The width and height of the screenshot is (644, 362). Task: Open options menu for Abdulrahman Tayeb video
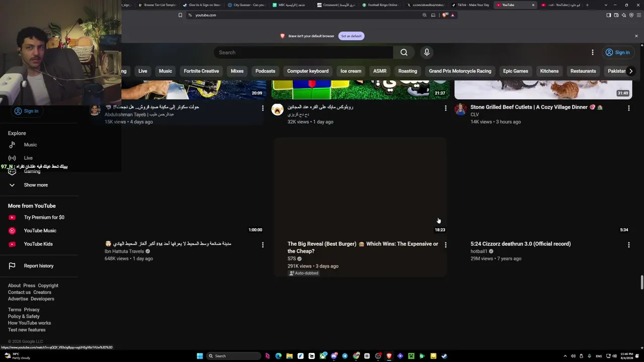[x=262, y=108]
